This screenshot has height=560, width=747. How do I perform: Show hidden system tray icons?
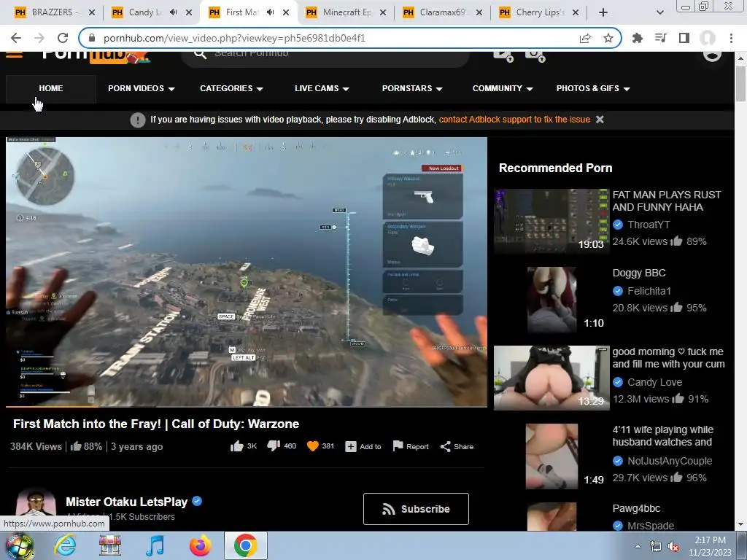coord(638,547)
